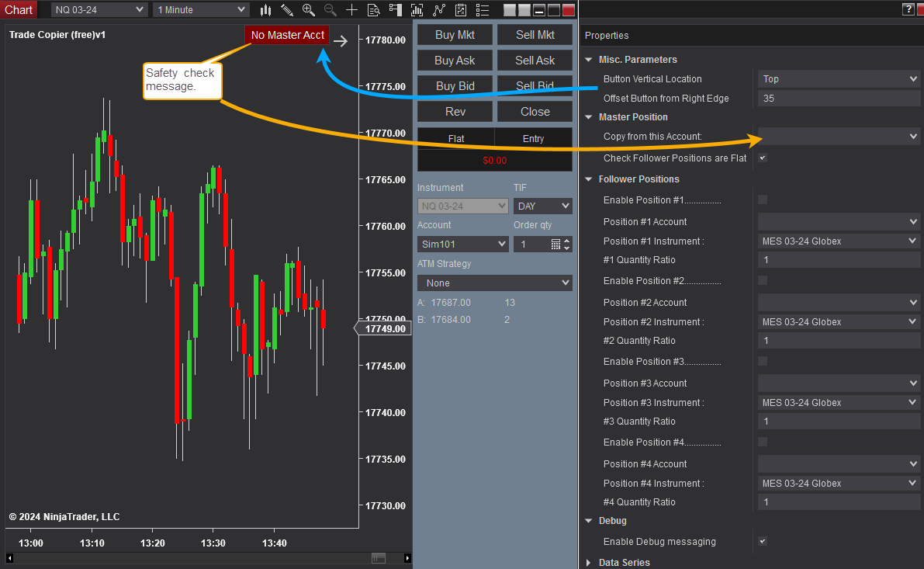Viewport: 924px width, 569px height.
Task: Click chart scrollbar left arrow
Action: (9, 558)
